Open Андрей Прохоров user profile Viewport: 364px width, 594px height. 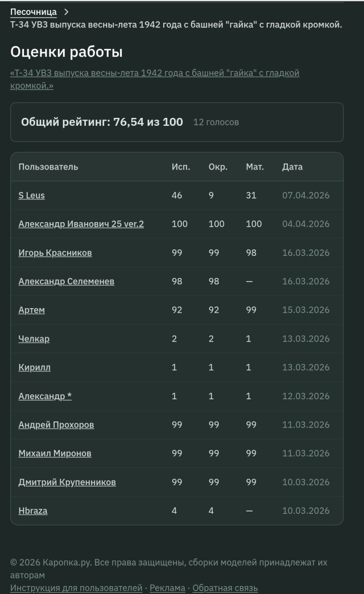(56, 425)
